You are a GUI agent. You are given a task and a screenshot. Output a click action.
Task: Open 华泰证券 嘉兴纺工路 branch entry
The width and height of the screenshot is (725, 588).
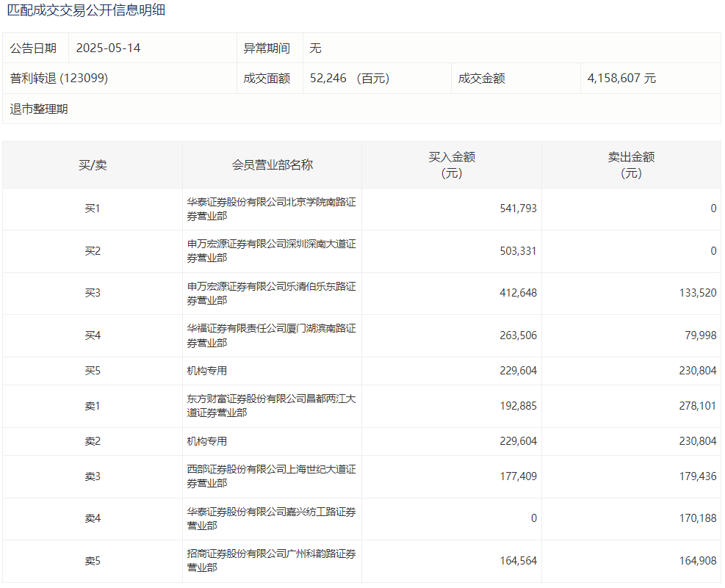tap(271, 518)
